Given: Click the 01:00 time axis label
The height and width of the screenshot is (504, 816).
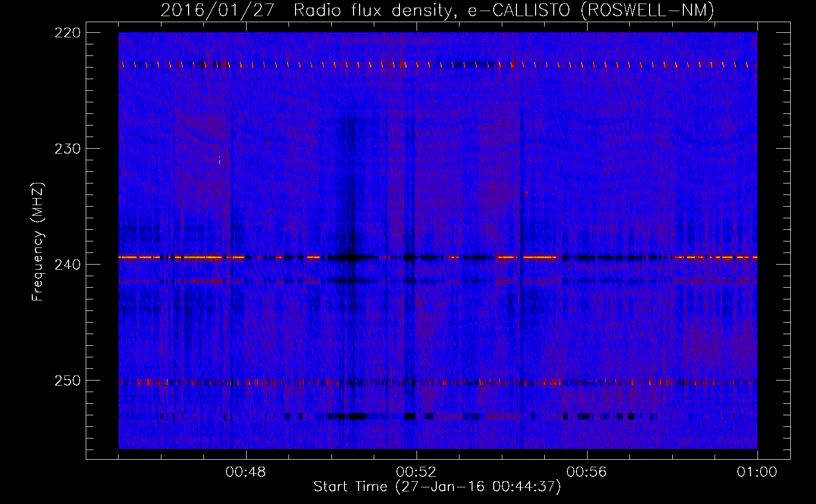Looking at the screenshot, I should (757, 472).
